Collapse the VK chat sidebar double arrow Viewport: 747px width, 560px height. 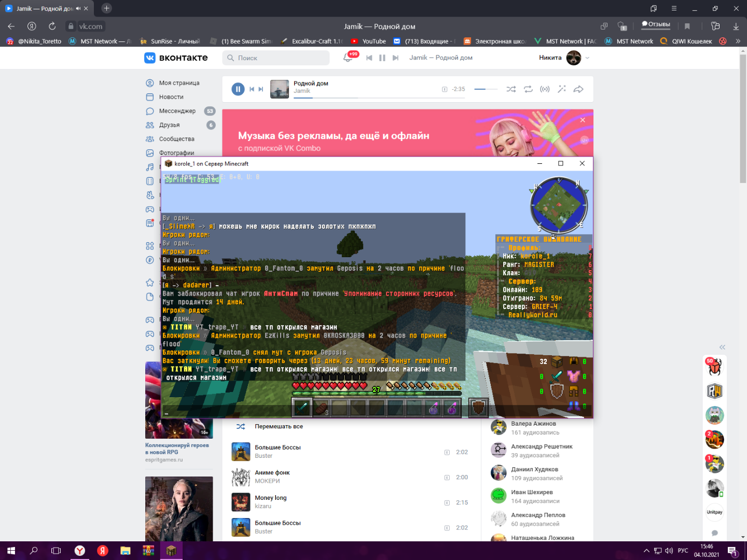coord(722,347)
